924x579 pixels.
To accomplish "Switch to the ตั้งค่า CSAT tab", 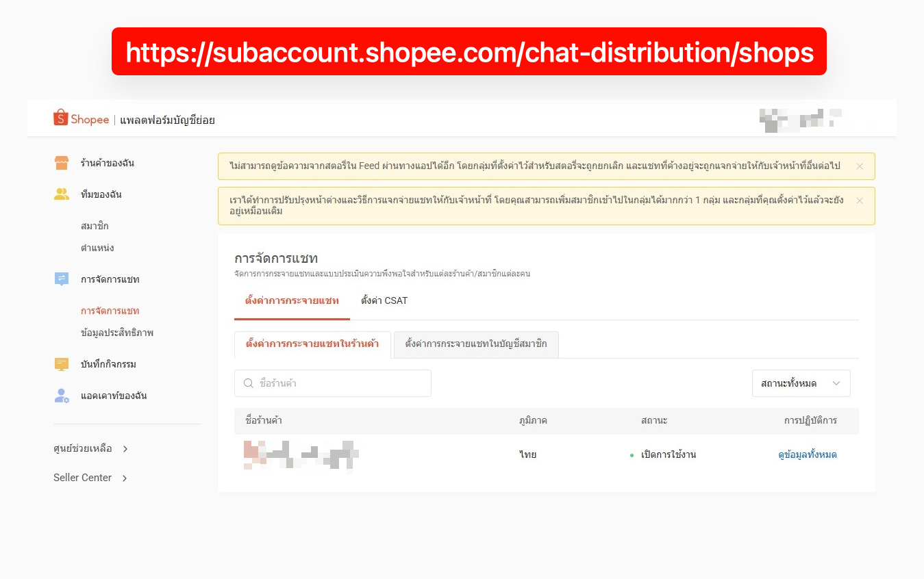I will (384, 300).
